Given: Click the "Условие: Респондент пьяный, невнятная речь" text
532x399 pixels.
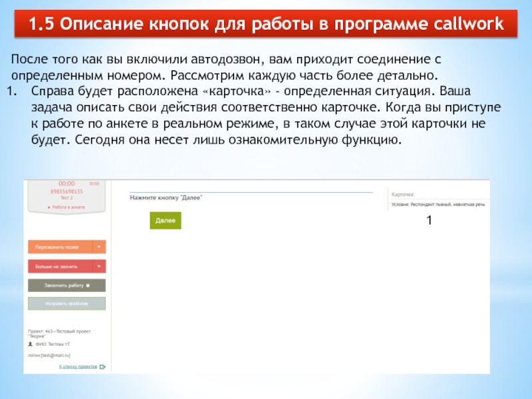Looking at the screenshot, I should [438, 205].
